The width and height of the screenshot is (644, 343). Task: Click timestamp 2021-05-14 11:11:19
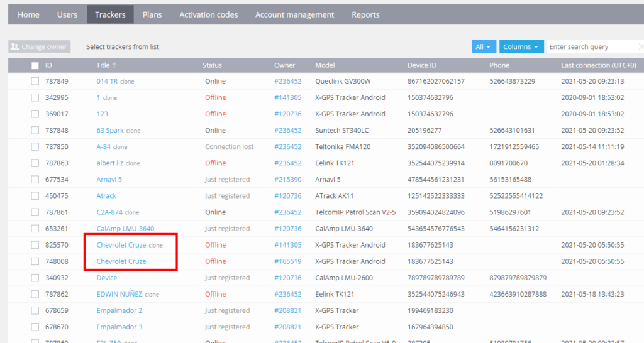592,147
